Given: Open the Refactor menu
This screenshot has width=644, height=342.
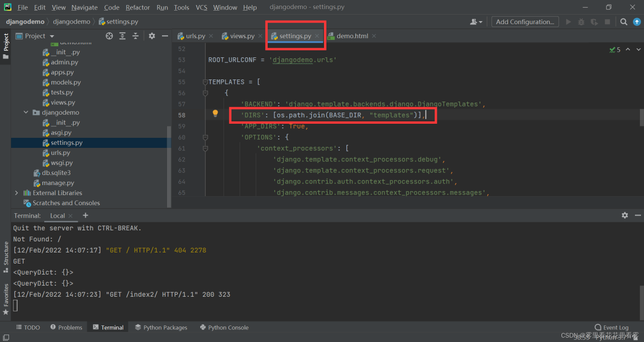Looking at the screenshot, I should 138,8.
